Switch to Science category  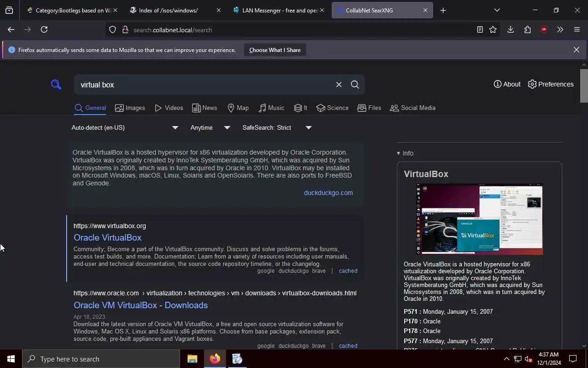point(332,108)
